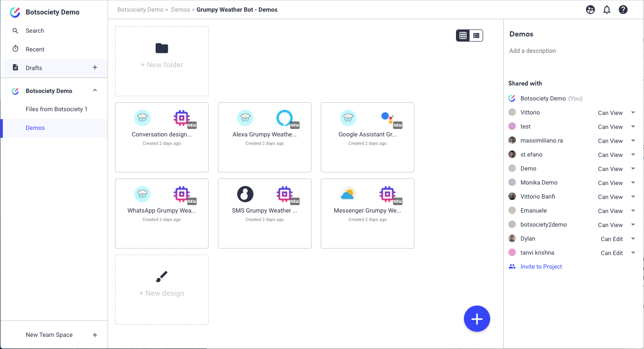This screenshot has width=644, height=349.
Task: Click the sun and cloud icon on the Messenger card
Action: [348, 193]
